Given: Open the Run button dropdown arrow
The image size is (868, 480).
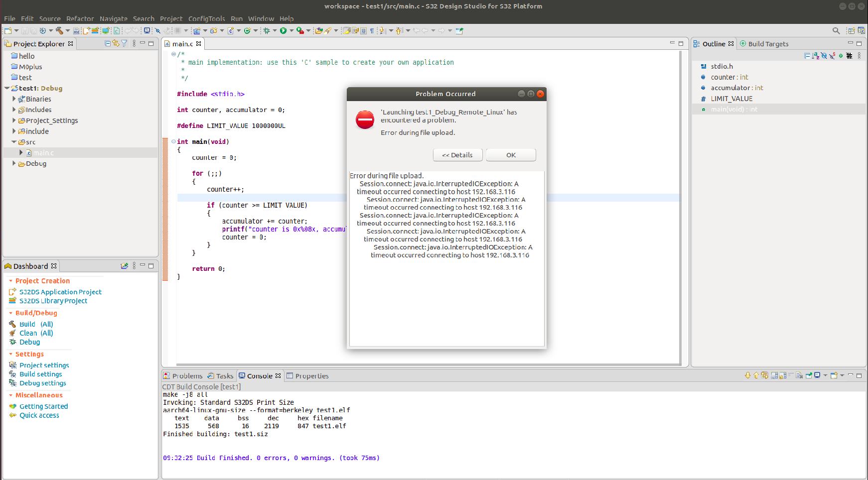Looking at the screenshot, I should pos(291,30).
